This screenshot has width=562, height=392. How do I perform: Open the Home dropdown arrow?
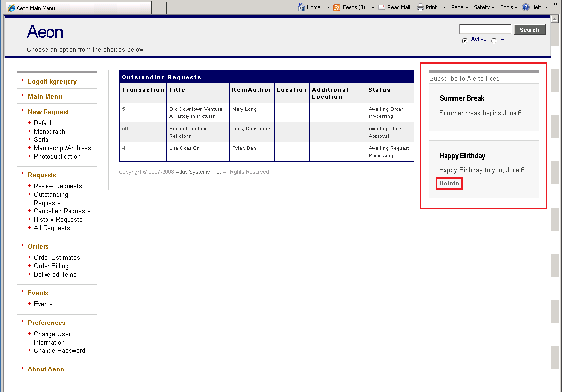click(327, 8)
